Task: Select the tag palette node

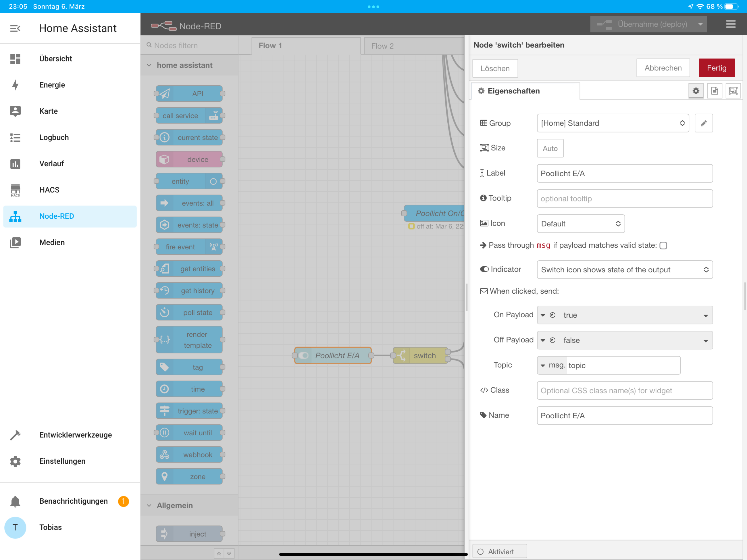Action: [189, 367]
